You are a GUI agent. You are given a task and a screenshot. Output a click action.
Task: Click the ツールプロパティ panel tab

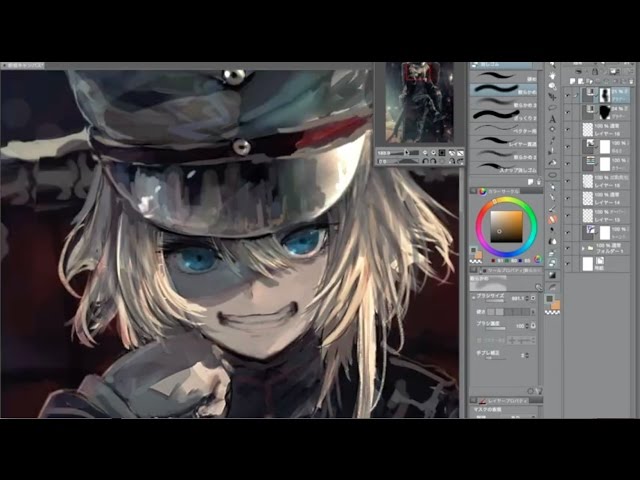(x=512, y=270)
